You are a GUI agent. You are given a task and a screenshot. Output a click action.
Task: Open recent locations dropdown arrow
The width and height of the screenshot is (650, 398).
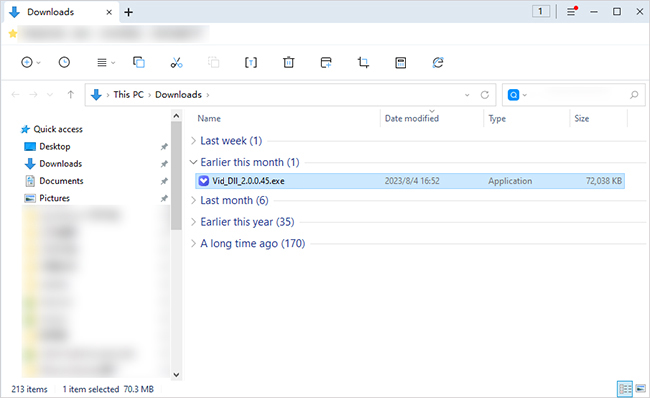pyautogui.click(x=50, y=95)
